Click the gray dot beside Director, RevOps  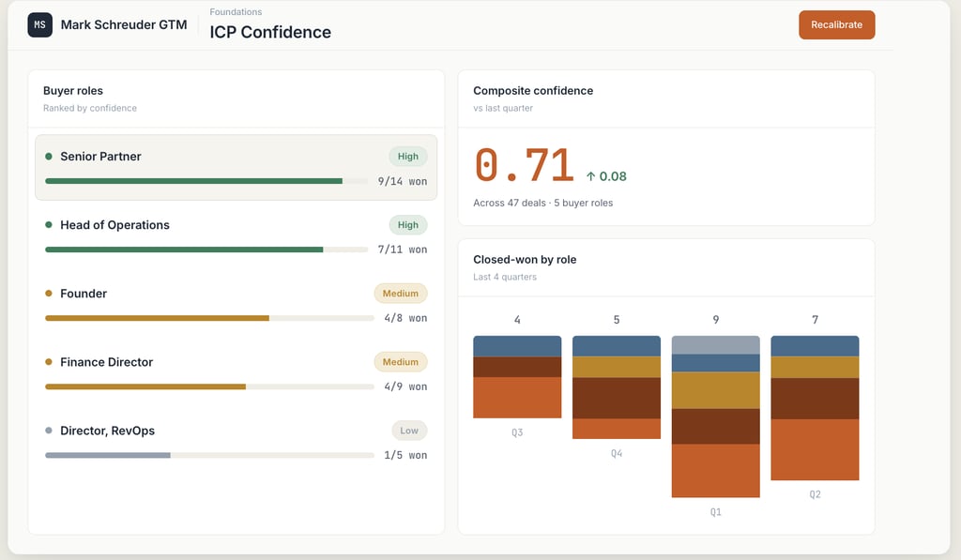coord(49,431)
